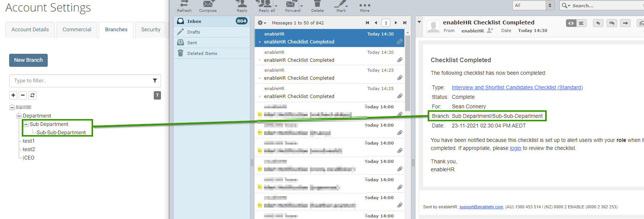Refresh the branch tree
Screen dimensions: 644x219
click(x=32, y=95)
